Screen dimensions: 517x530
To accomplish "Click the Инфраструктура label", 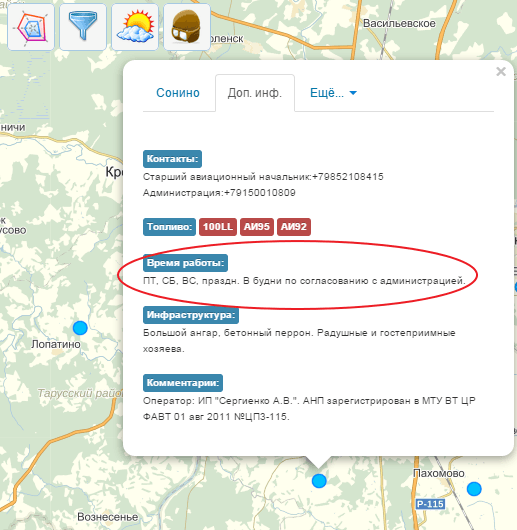I will (191, 315).
